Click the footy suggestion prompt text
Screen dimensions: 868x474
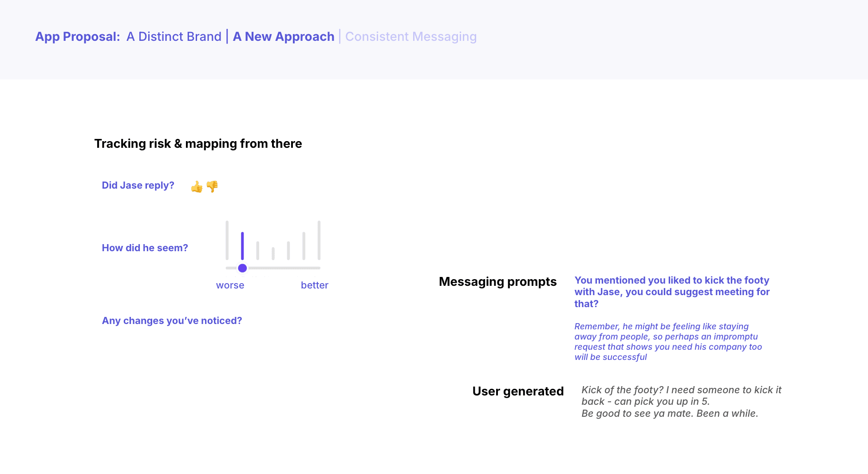(x=672, y=292)
